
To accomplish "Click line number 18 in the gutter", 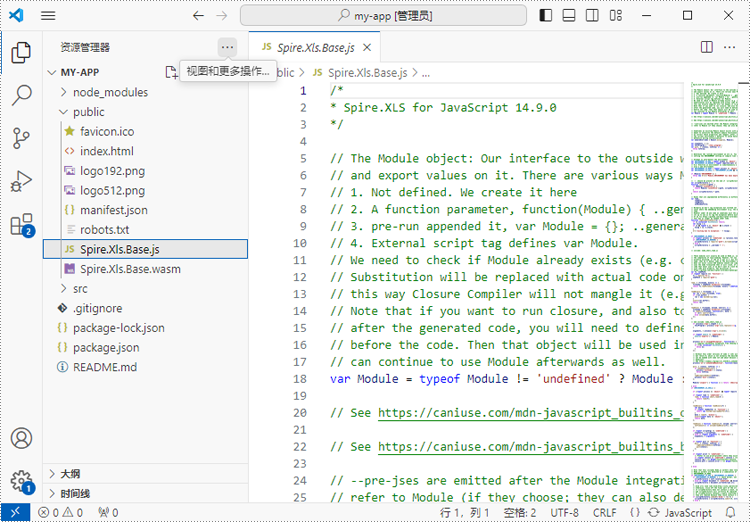I will coord(300,379).
